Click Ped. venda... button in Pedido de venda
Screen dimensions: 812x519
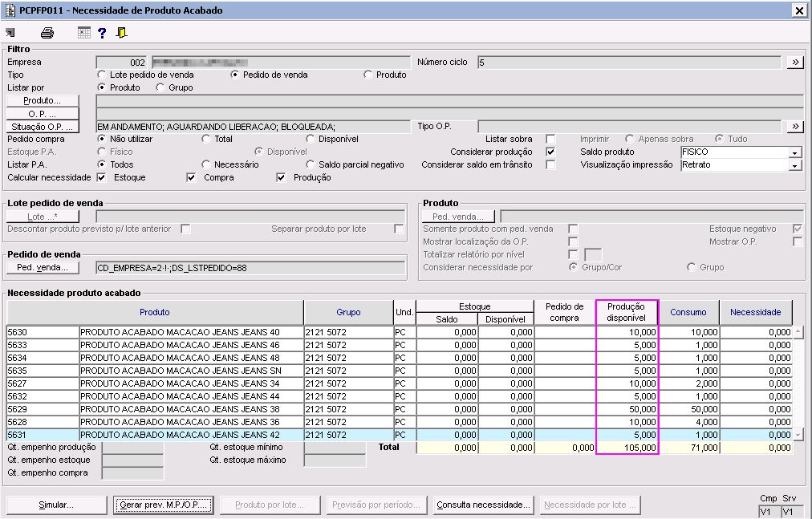coord(43,268)
